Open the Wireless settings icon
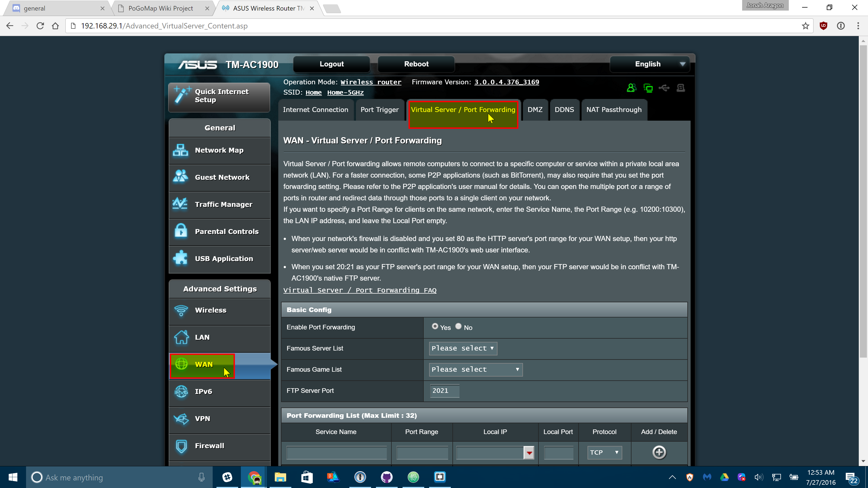The height and width of the screenshot is (488, 868). tap(181, 310)
